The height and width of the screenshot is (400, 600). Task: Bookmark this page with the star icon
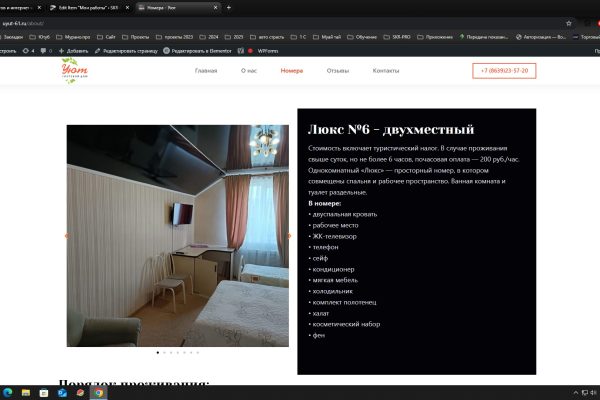click(x=569, y=23)
